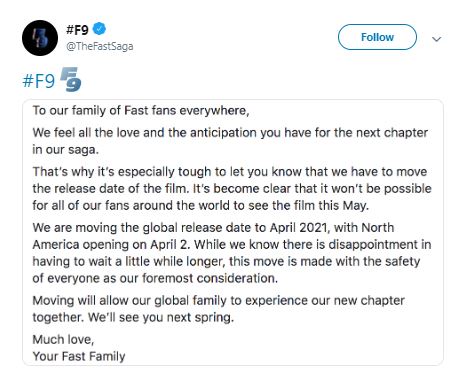Click 'America opening on April 2' text
The width and height of the screenshot is (467, 373).
tap(111, 245)
